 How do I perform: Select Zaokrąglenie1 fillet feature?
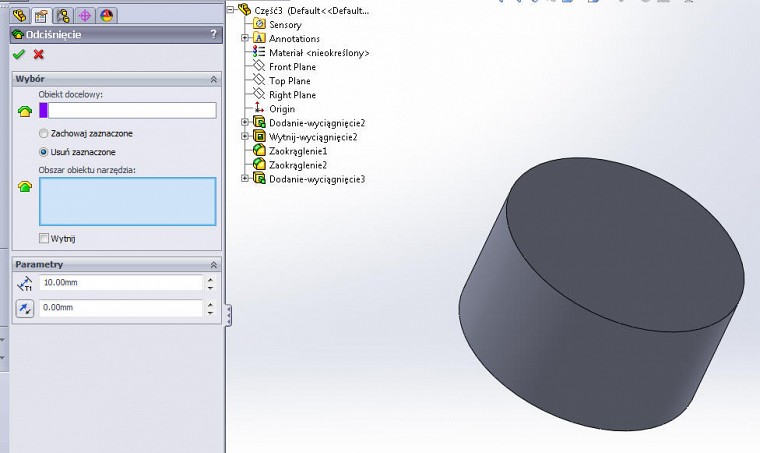298,151
